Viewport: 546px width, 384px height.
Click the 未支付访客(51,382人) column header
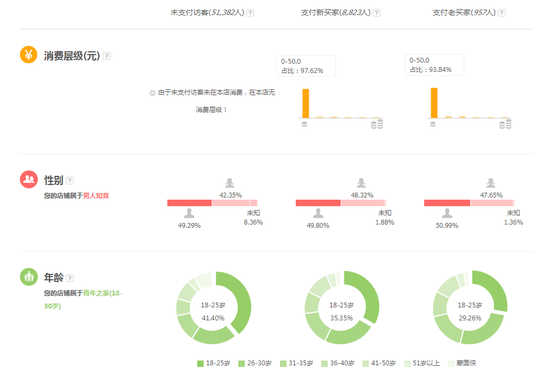tap(207, 13)
